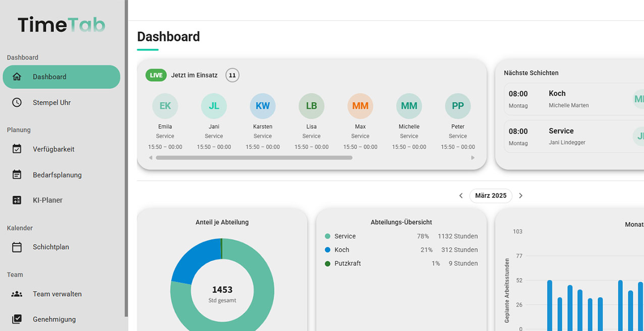Go to previous month with left chevron

tap(461, 196)
